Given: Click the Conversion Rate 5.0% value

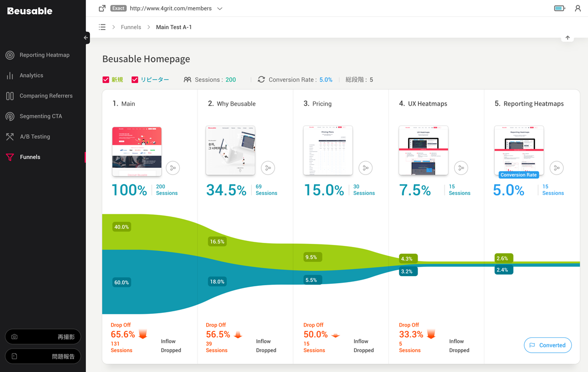Looking at the screenshot, I should point(326,80).
